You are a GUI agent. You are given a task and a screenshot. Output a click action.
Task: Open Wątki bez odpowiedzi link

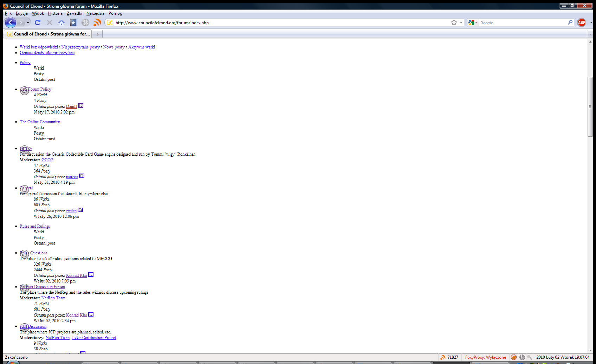[x=39, y=47]
